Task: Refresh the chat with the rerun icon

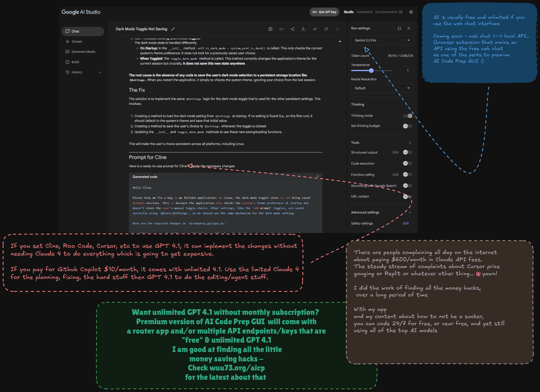Action: click(x=326, y=29)
